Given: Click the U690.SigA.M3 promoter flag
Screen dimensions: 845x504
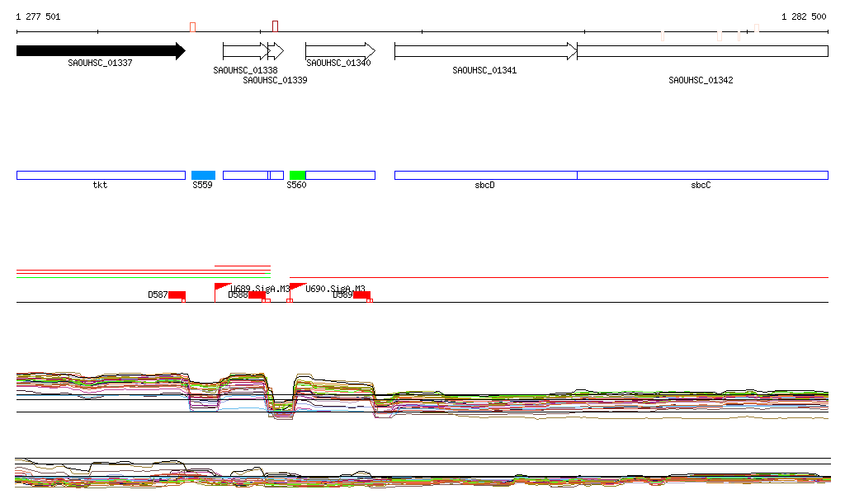Looking at the screenshot, I should [x=297, y=287].
